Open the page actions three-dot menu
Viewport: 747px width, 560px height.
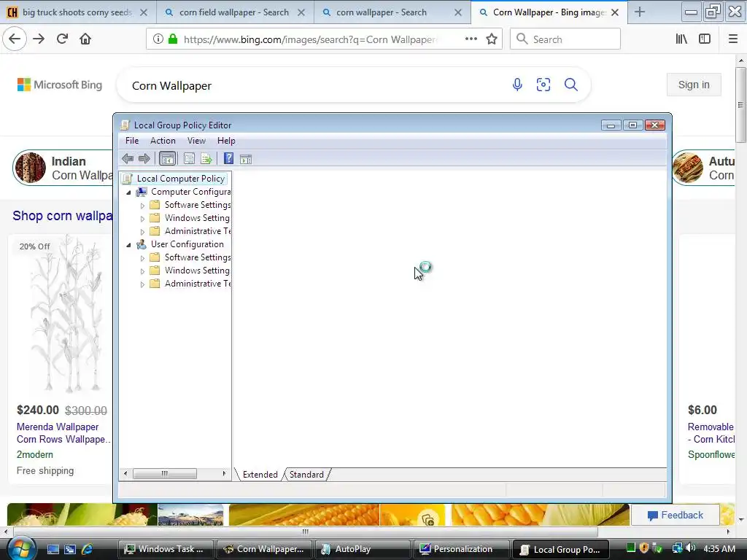click(x=471, y=39)
